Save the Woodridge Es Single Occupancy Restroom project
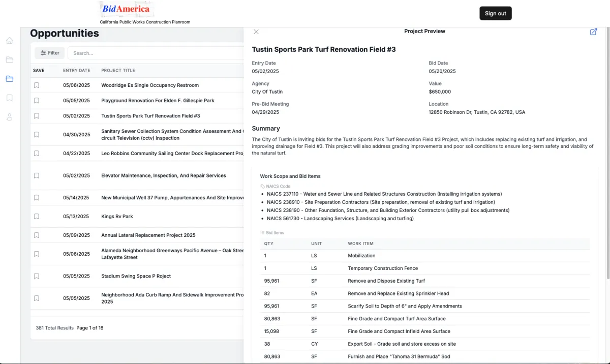 pyautogui.click(x=37, y=85)
